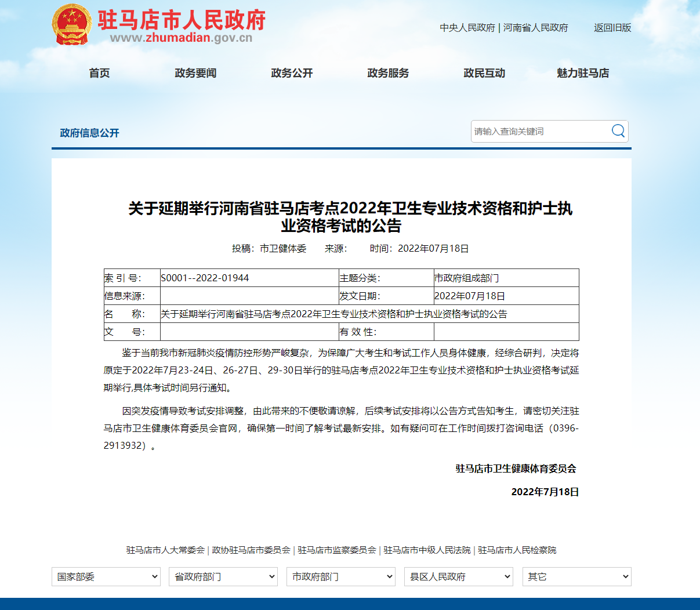700x610 pixels.
Task: Click the 投稿：市卫健体委 byline text
Action: click(x=269, y=249)
